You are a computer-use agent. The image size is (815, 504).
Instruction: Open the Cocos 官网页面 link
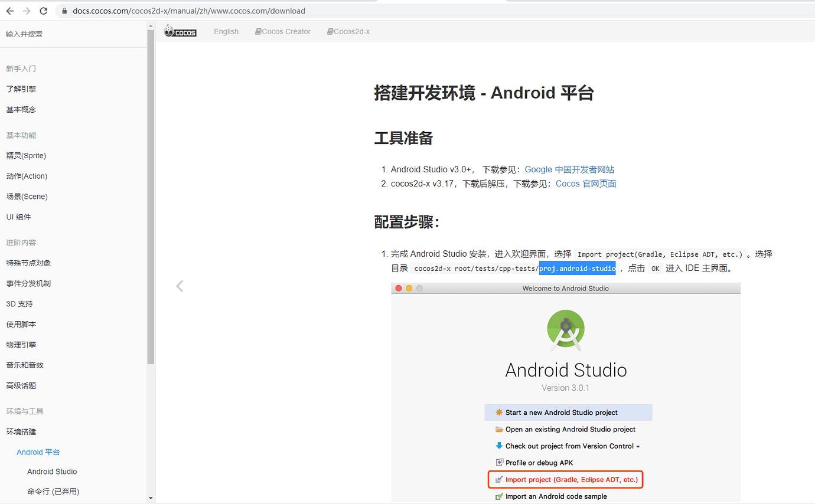(x=585, y=184)
